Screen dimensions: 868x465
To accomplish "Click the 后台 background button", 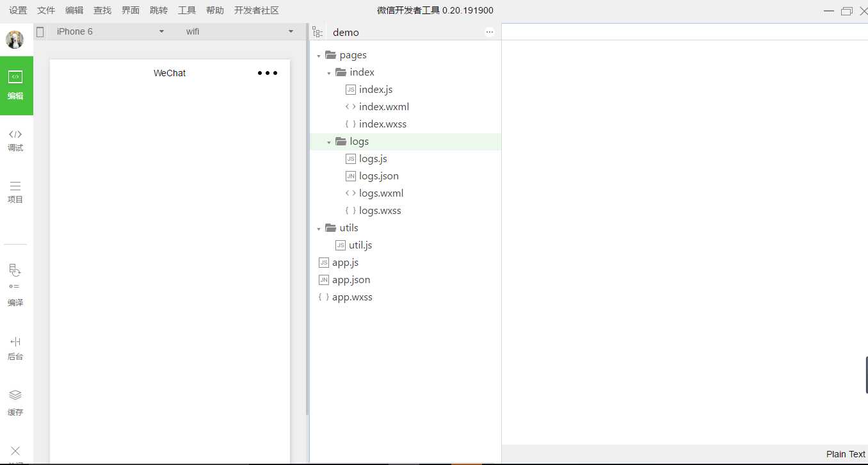I will 15,349.
